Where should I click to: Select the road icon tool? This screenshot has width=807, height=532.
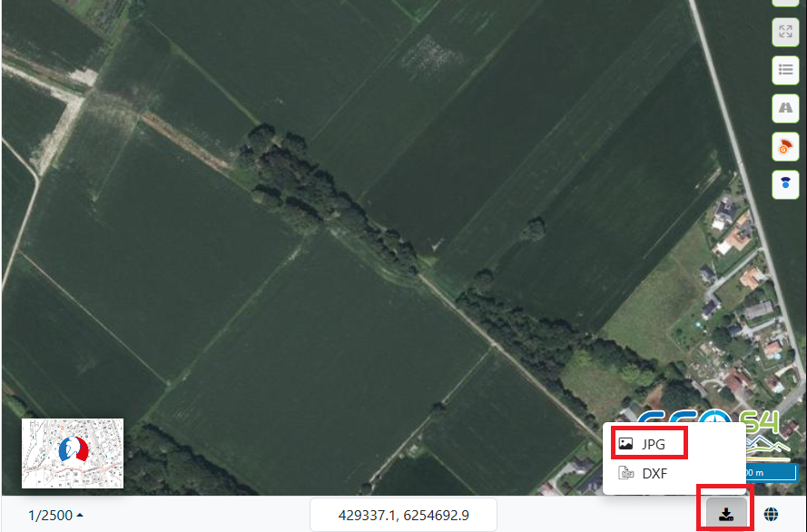point(785,108)
